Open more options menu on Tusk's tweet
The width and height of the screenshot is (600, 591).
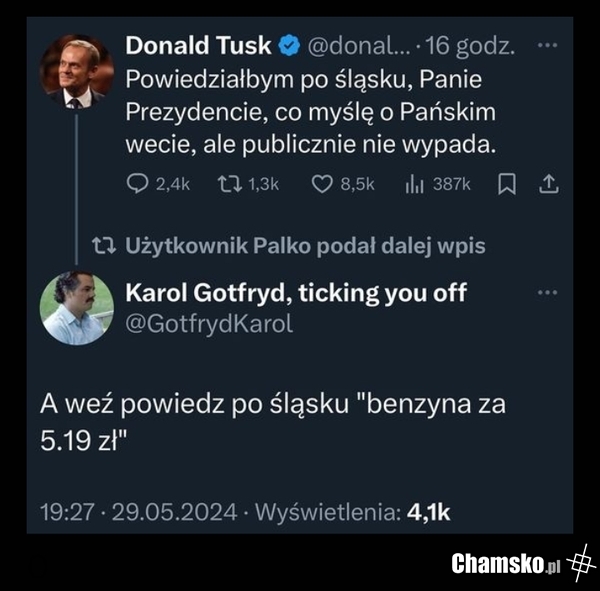coord(547,46)
